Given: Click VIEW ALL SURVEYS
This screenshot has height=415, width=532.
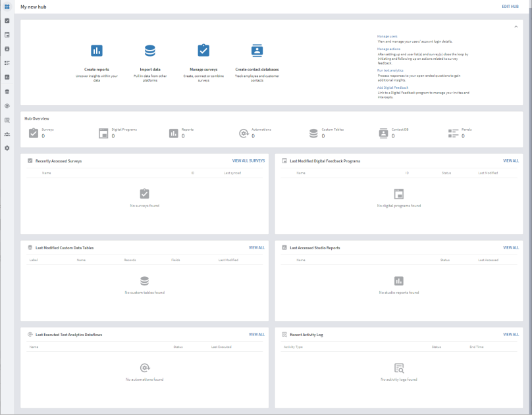Looking at the screenshot, I should pos(248,160).
